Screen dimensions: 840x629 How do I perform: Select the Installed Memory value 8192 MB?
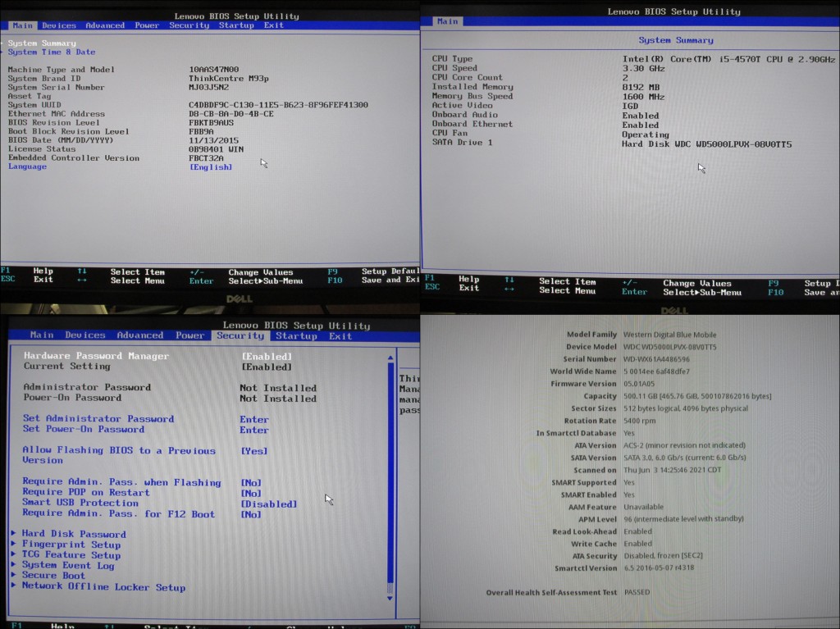pos(641,87)
